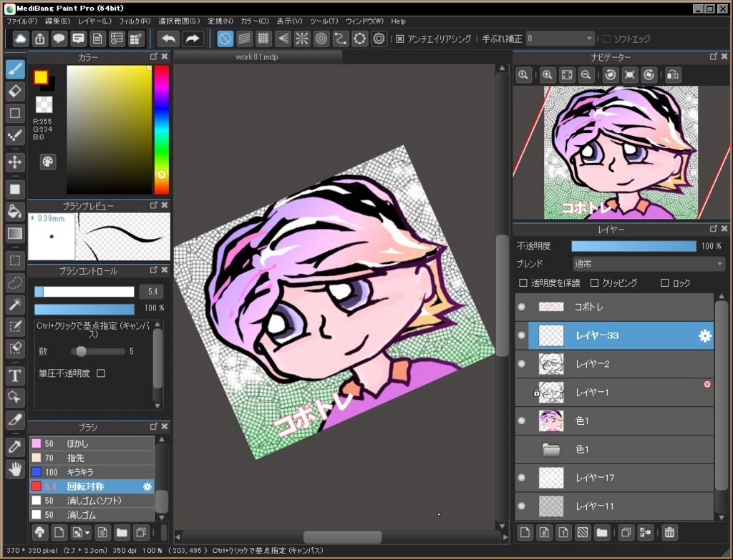Screen dimensions: 733x560
Task: Toggle 筆圧不透明度 checkbox
Action: click(100, 373)
